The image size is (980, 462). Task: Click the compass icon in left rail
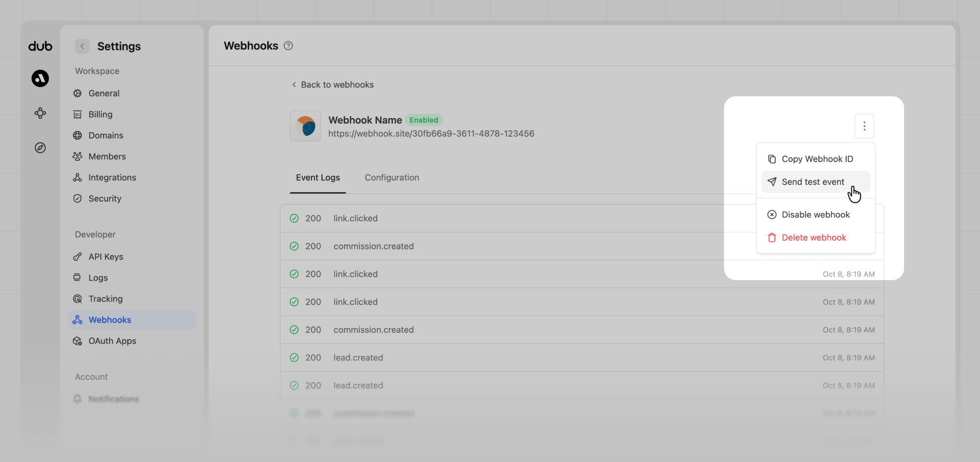tap(40, 148)
